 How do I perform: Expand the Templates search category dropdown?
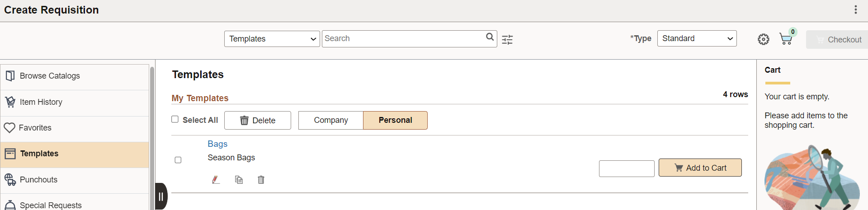tap(272, 39)
